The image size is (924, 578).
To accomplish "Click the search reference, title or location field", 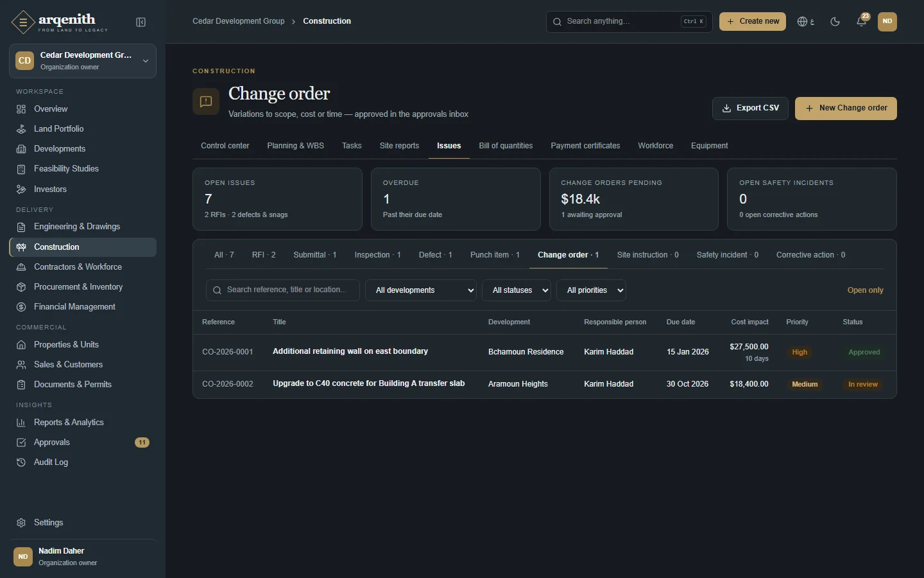I will point(282,290).
